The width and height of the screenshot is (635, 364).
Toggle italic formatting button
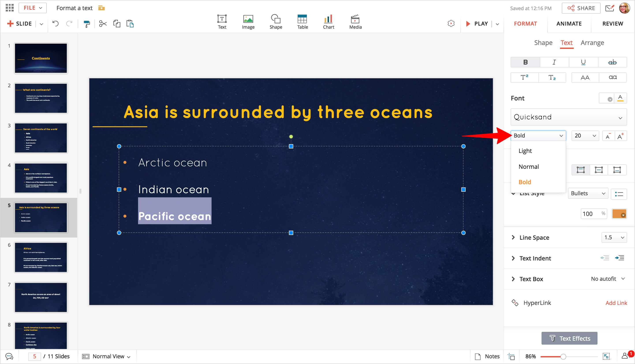554,62
